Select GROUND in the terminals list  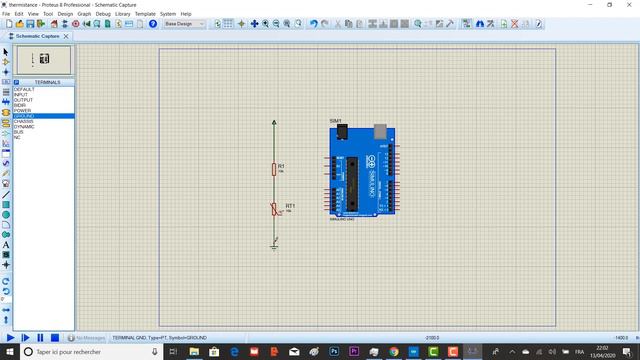tap(44, 116)
